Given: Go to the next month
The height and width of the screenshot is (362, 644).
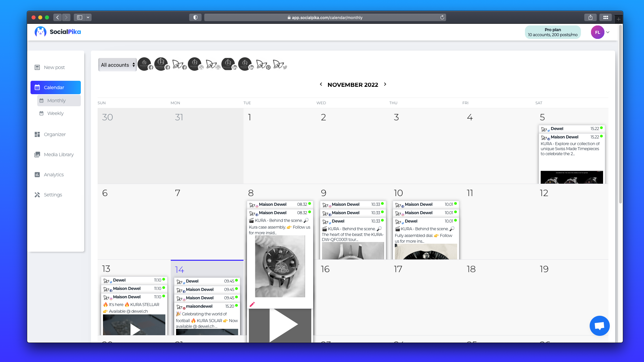Looking at the screenshot, I should coord(385,84).
